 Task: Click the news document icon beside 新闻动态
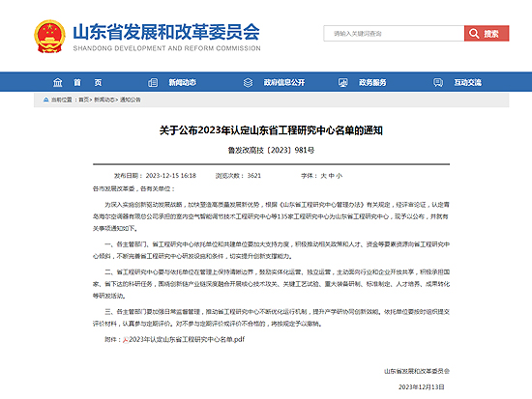153,82
